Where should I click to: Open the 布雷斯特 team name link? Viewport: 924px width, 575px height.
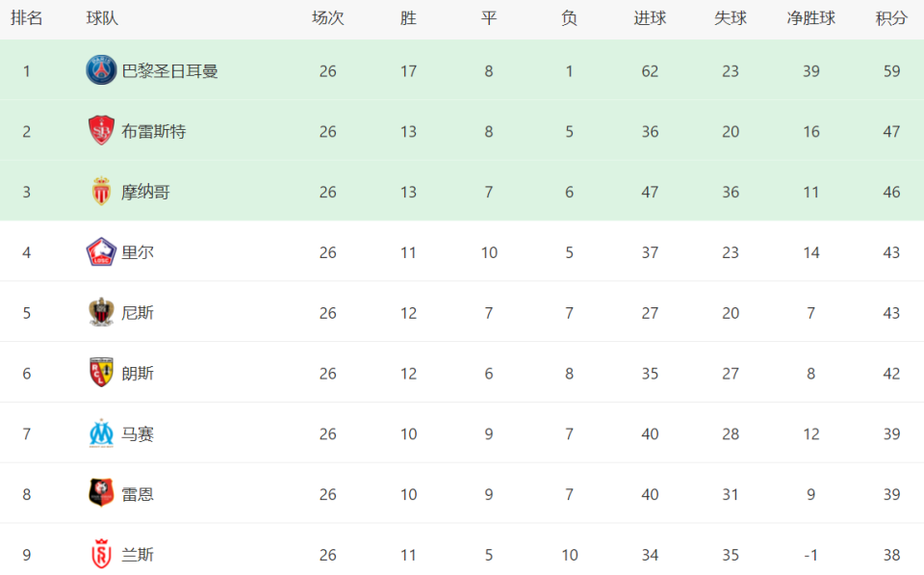(154, 131)
